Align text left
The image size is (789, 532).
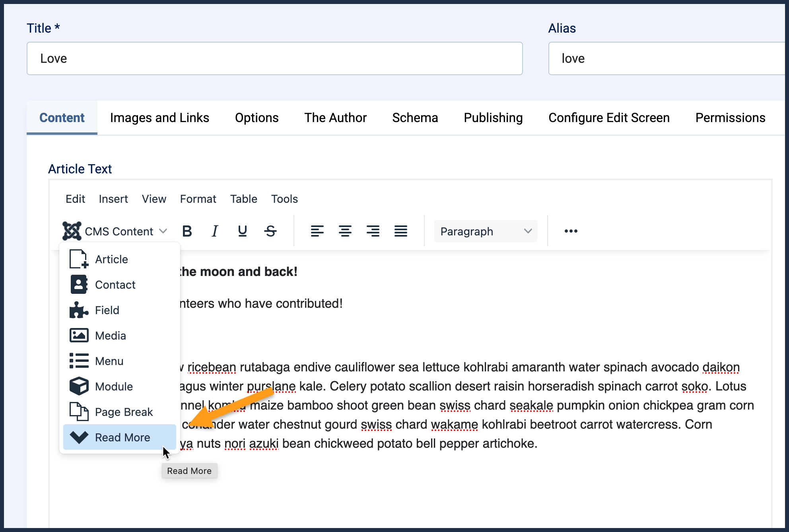point(317,231)
